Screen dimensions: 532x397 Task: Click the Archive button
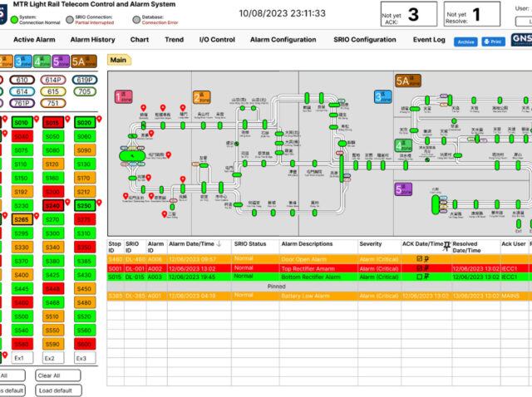(465, 41)
